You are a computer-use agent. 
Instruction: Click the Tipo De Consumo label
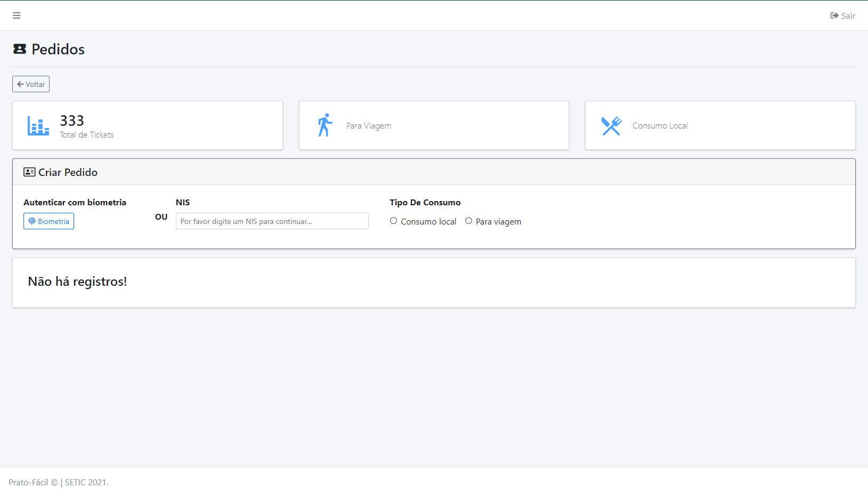click(425, 203)
